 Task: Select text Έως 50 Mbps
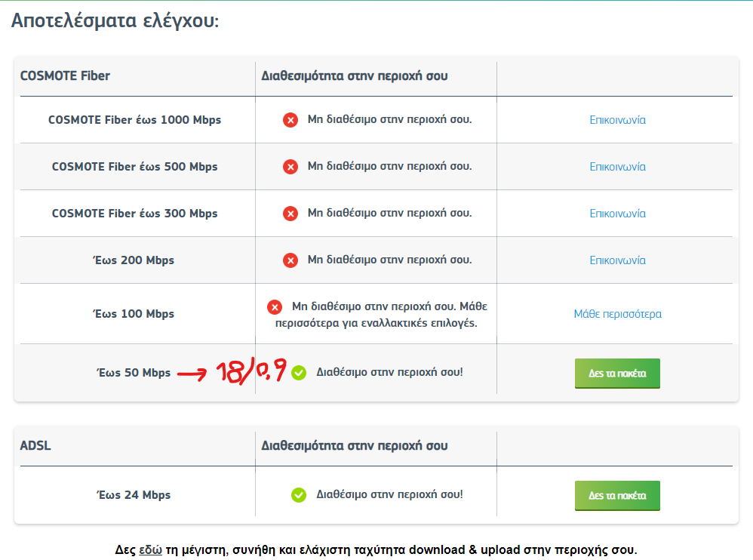tap(134, 373)
